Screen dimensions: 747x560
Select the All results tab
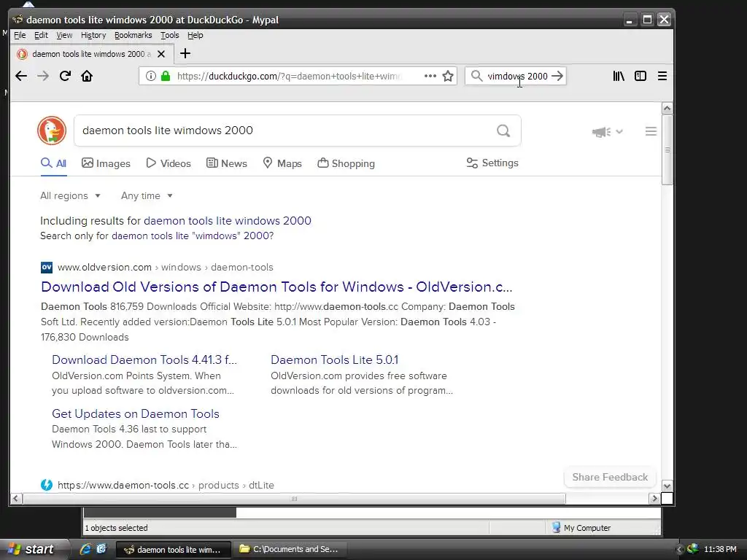[x=53, y=163]
